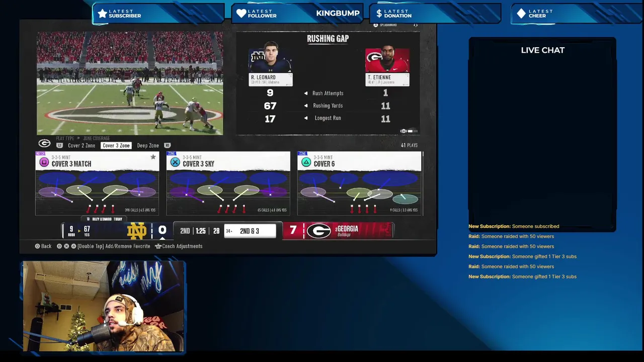
Task: Click the Coach Adjustments d-pad icon
Action: click(158, 246)
